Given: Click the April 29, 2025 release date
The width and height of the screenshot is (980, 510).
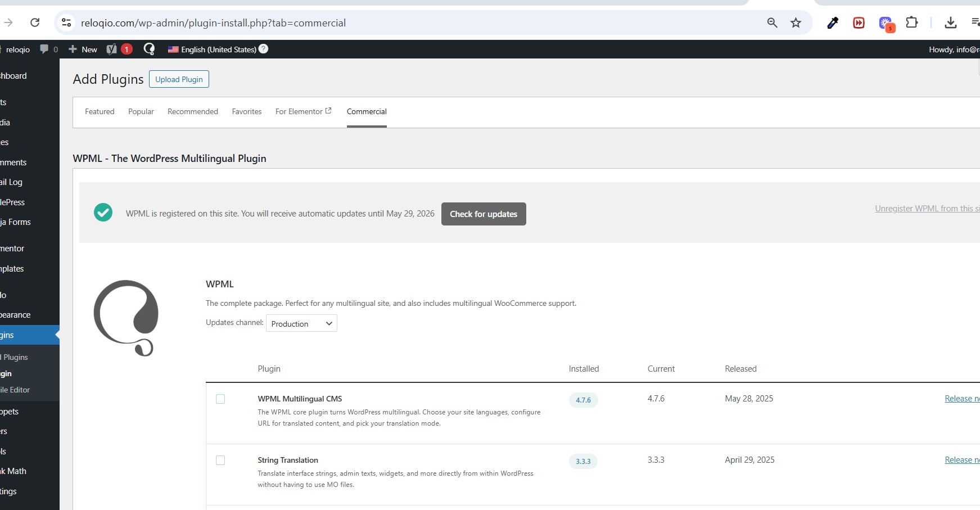Looking at the screenshot, I should pyautogui.click(x=749, y=460).
